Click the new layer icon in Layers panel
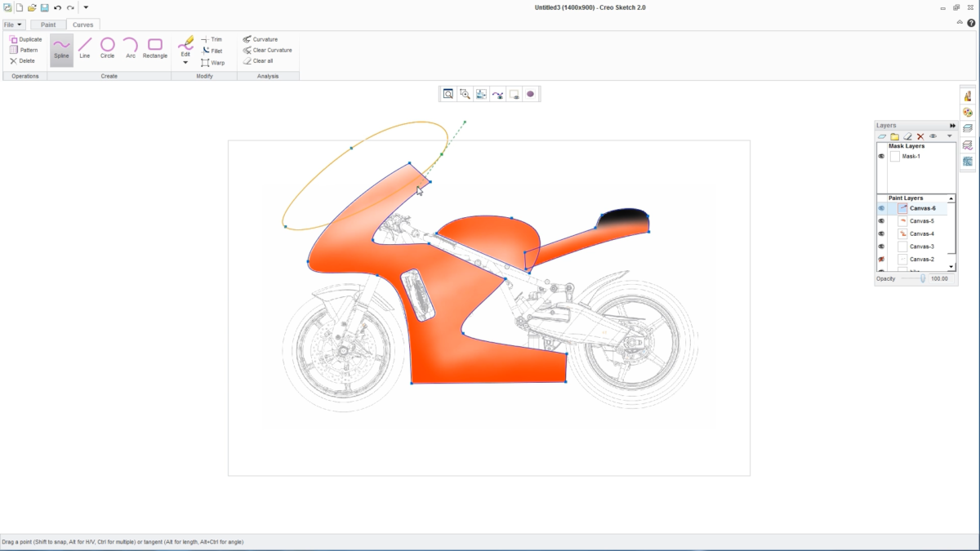Image resolution: width=980 pixels, height=551 pixels. point(882,136)
